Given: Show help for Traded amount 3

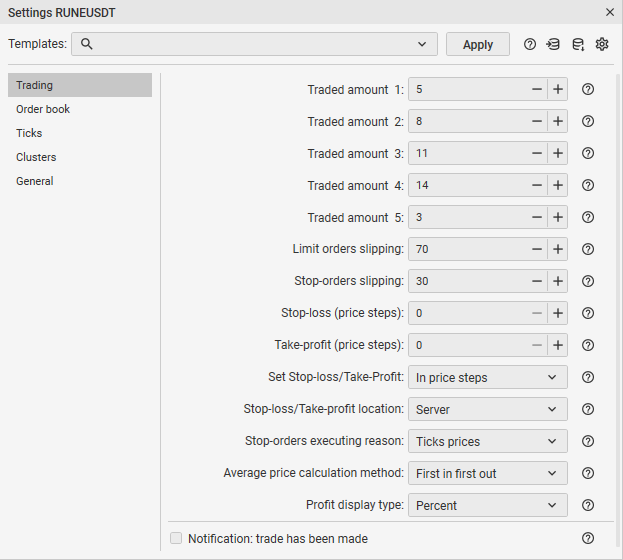Looking at the screenshot, I should tap(588, 153).
